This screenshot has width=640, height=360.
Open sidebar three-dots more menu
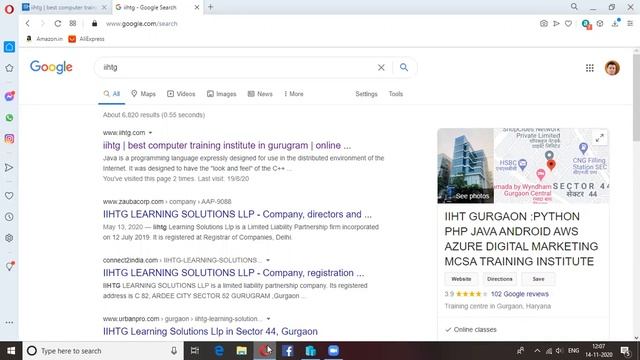pyautogui.click(x=9, y=322)
